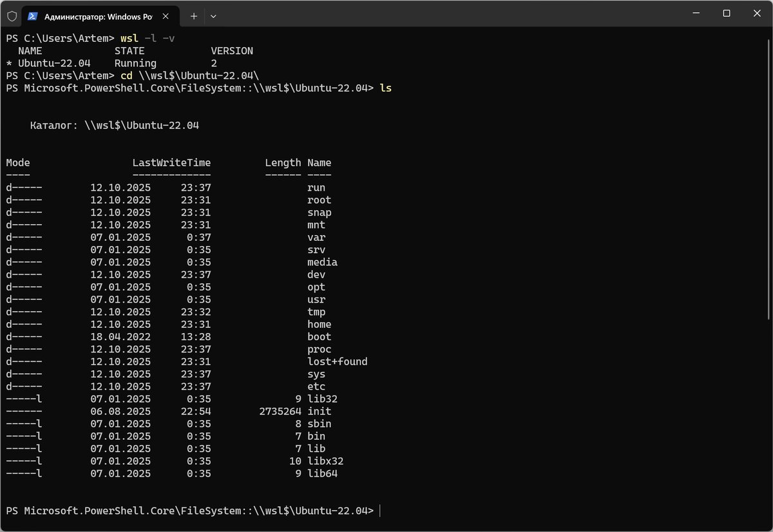Click the 'home' directory entry

coord(319,325)
